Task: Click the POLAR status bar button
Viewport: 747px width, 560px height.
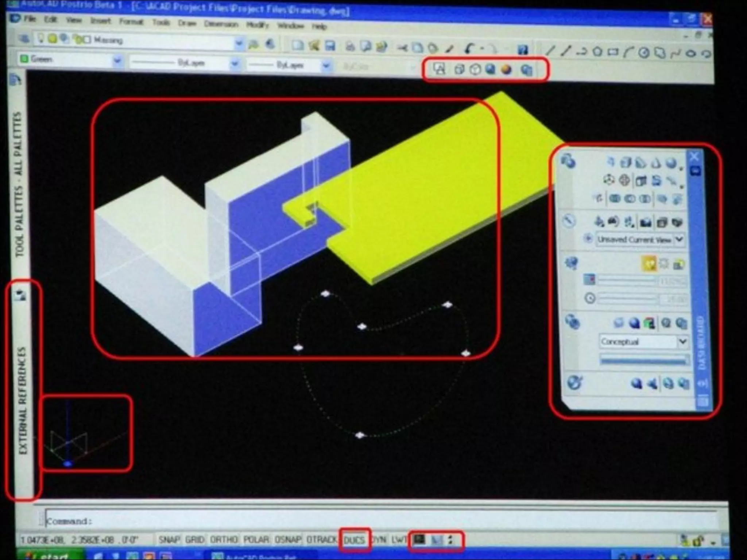Action: pos(256,540)
